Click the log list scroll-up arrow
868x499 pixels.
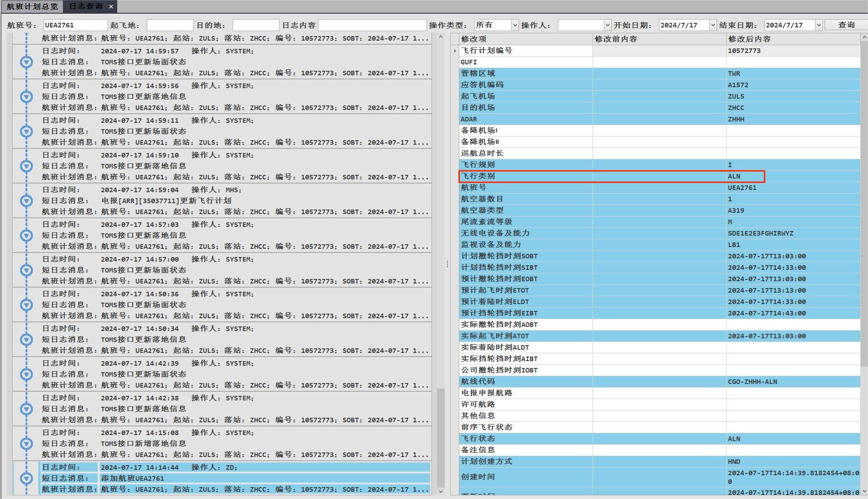441,37
